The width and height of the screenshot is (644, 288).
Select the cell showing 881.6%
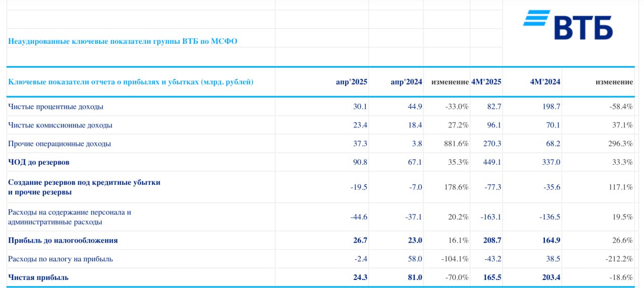click(x=456, y=143)
